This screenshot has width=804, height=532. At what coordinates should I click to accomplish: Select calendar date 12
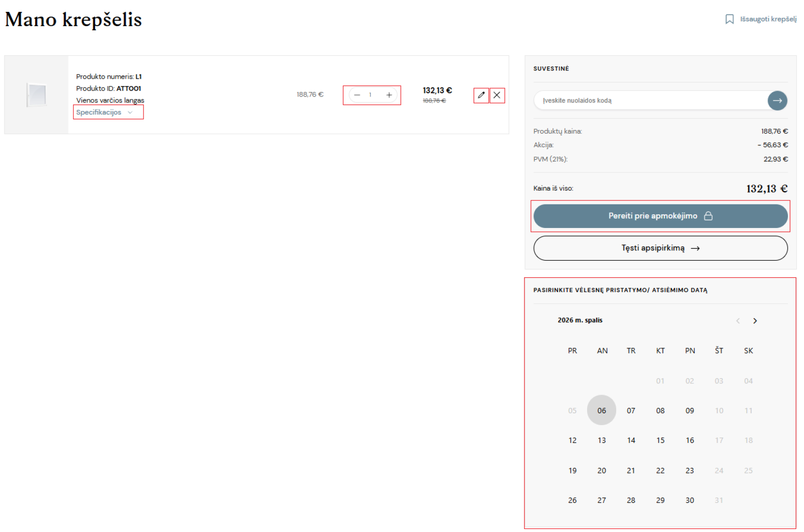[x=572, y=440]
